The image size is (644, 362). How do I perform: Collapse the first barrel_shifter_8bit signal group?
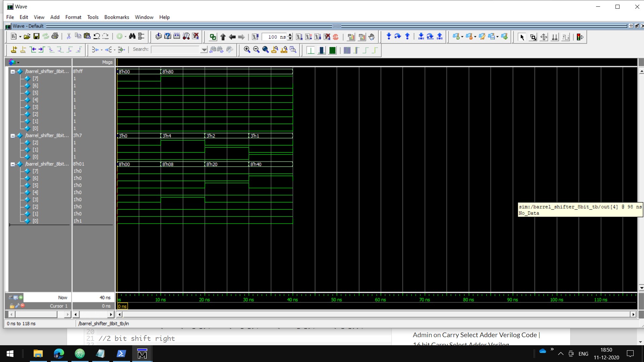pos(13,71)
